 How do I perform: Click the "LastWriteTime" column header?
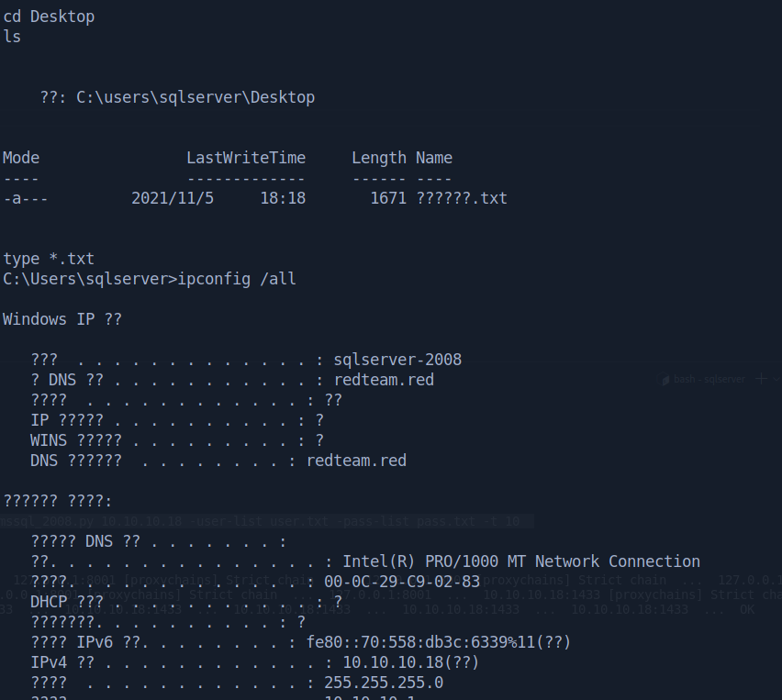246,158
